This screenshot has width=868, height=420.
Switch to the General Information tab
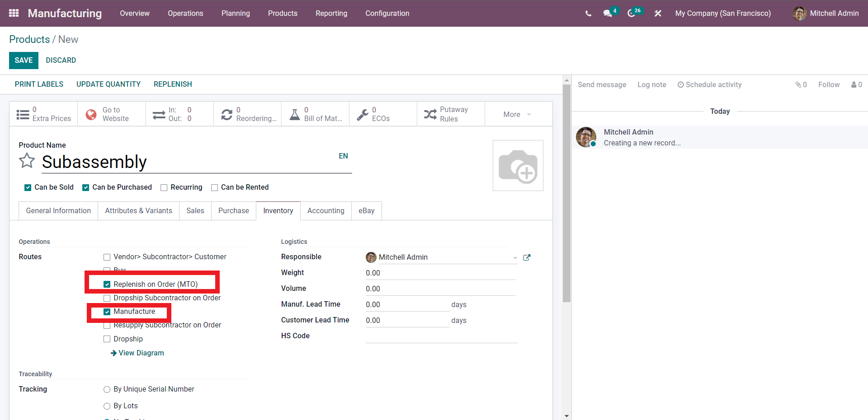pos(58,211)
